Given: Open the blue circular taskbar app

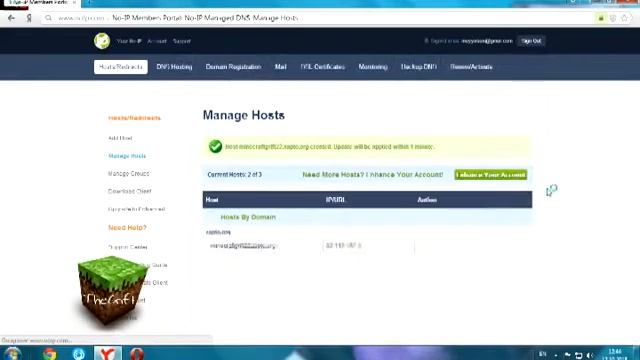Looking at the screenshot, I should [x=78, y=353].
